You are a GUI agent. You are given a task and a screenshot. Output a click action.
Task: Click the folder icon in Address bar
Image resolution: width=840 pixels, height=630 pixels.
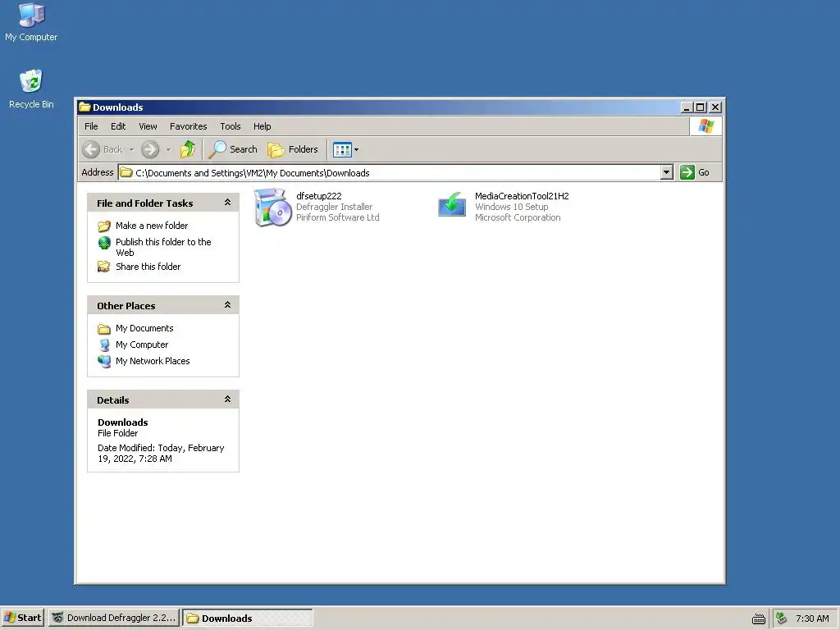pos(126,172)
